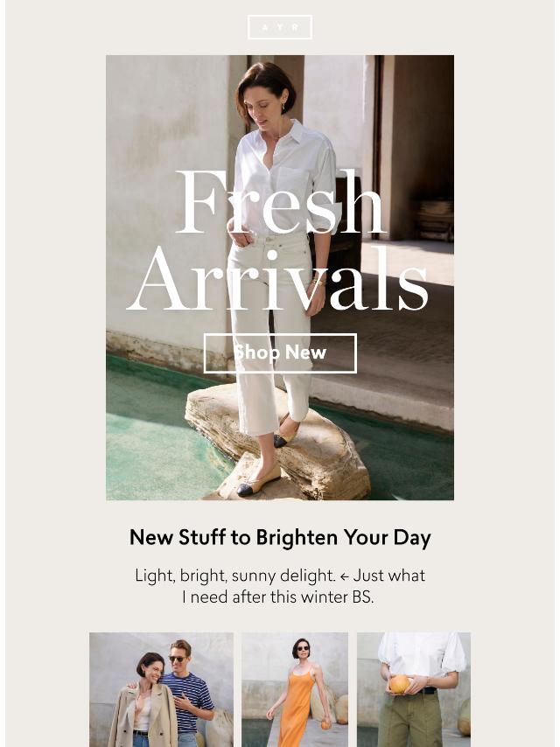Click the word "Fresh" in hero headline
560x747 pixels.
click(281, 202)
